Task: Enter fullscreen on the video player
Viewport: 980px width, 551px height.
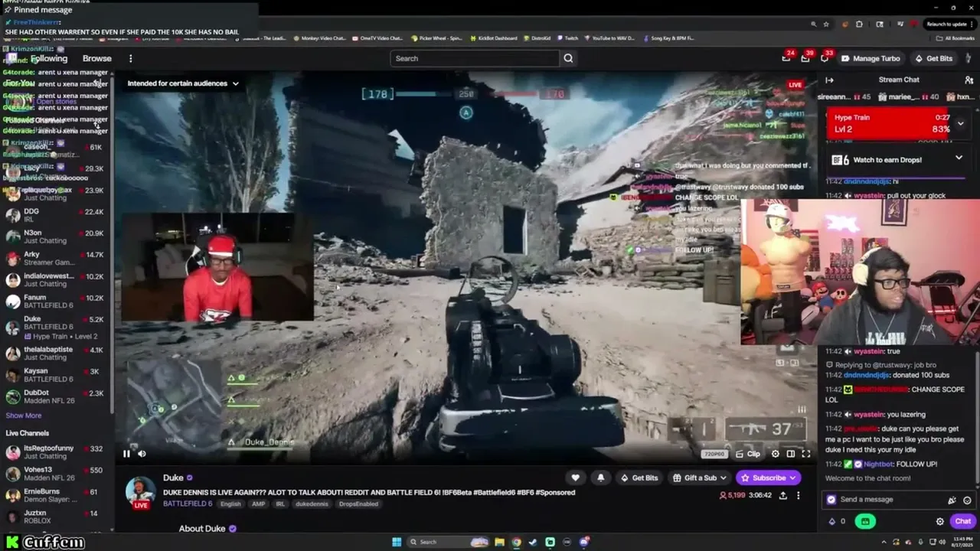Action: click(806, 454)
